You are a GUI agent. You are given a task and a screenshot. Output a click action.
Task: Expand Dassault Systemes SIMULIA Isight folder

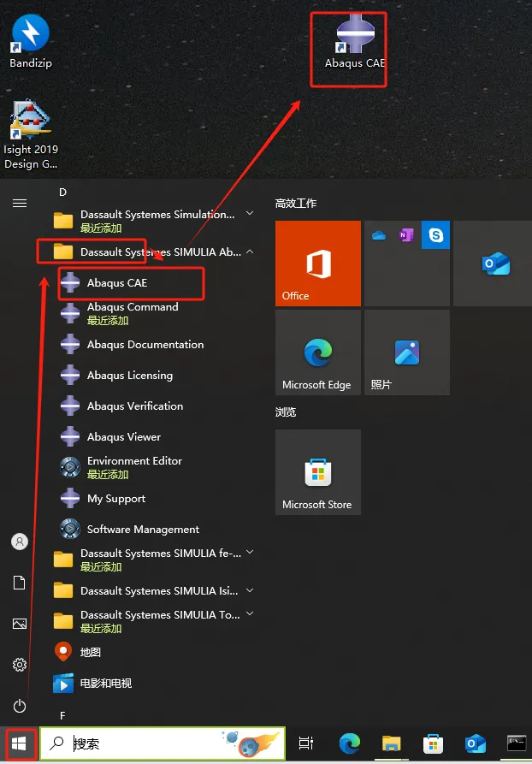[153, 590]
